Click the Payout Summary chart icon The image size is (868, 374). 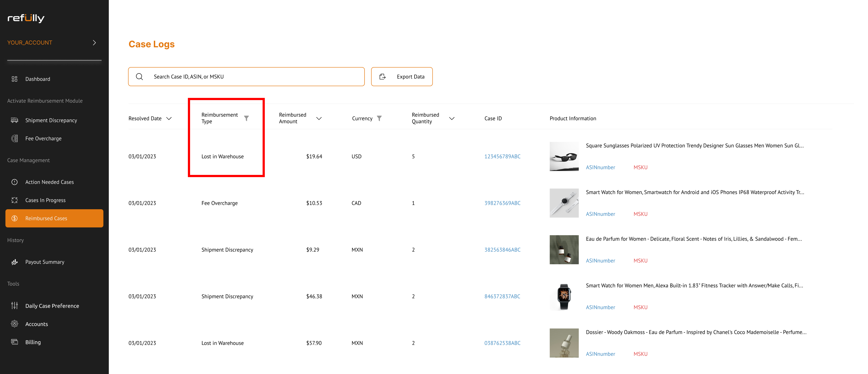coord(15,262)
